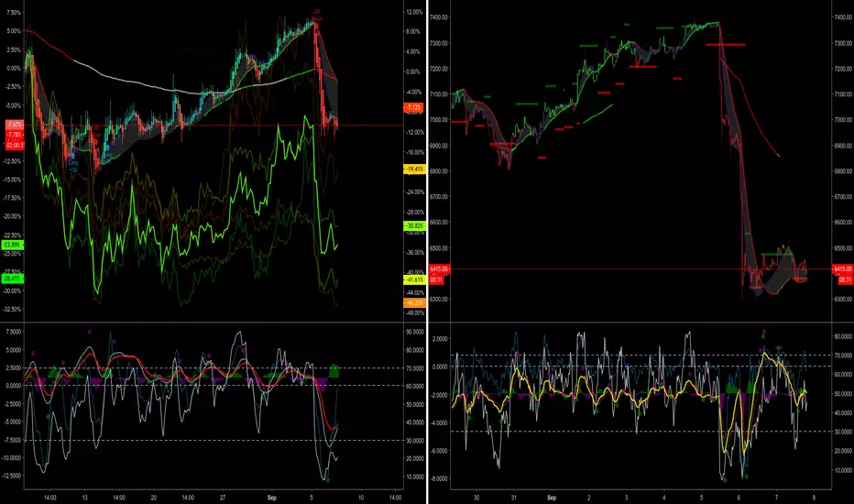
Task: Click the -8.0000 label in right indicator pane
Action: click(x=439, y=478)
